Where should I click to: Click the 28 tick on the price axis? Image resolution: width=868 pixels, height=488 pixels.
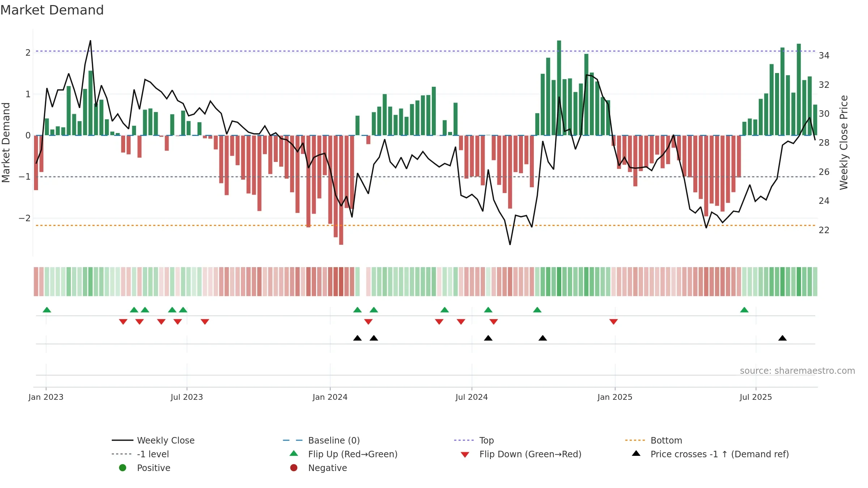click(824, 143)
